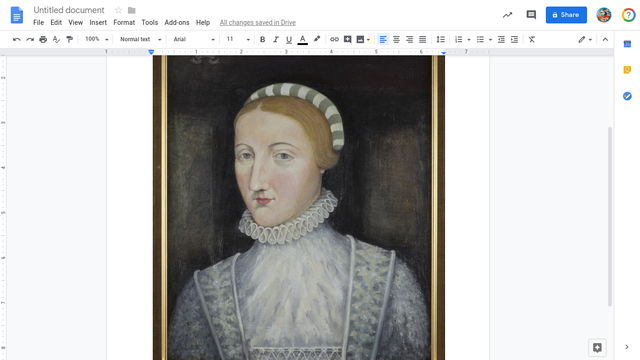Open line spacing options

click(440, 40)
